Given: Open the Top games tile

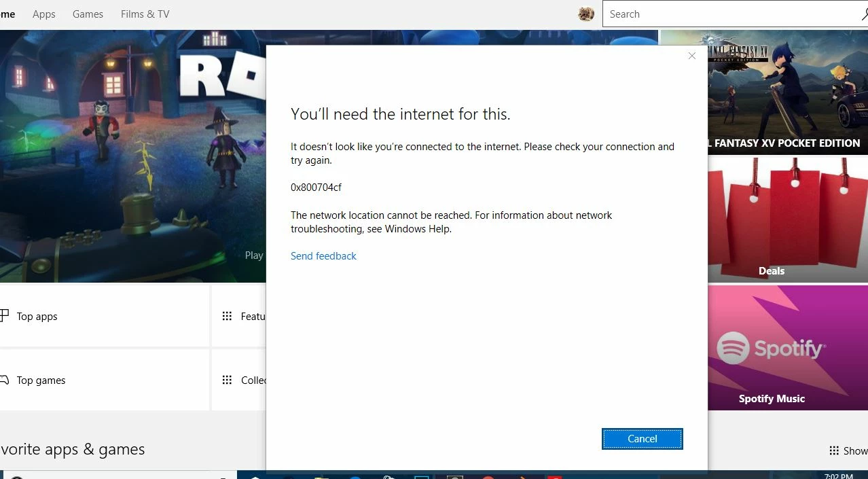Looking at the screenshot, I should coord(104,380).
